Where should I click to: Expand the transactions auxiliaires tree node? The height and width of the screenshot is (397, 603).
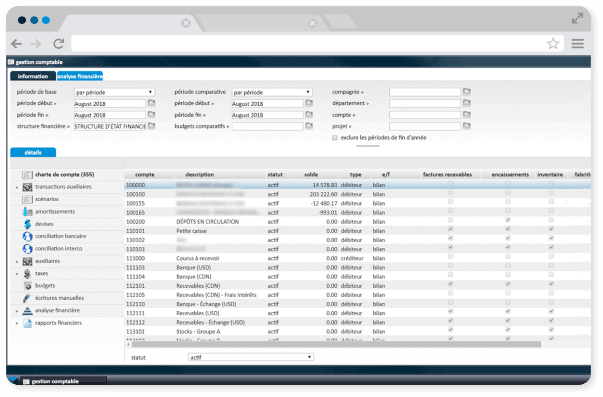(17, 187)
